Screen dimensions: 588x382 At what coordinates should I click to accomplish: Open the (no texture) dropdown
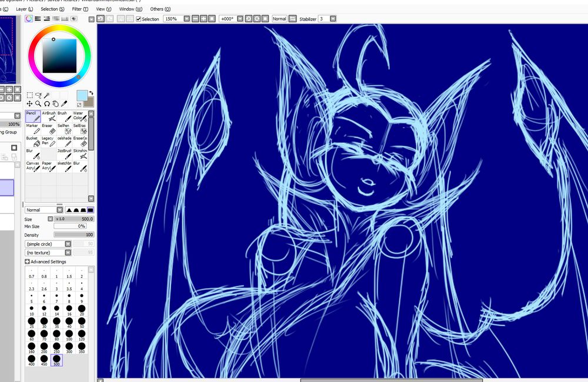point(68,253)
